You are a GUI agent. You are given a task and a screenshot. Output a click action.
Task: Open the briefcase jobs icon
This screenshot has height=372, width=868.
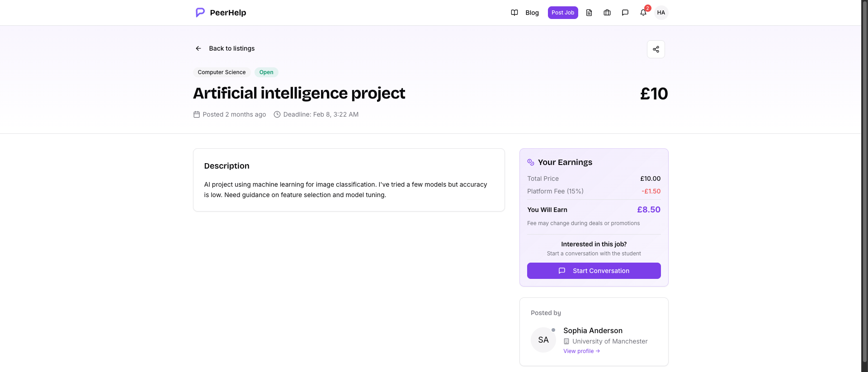607,13
